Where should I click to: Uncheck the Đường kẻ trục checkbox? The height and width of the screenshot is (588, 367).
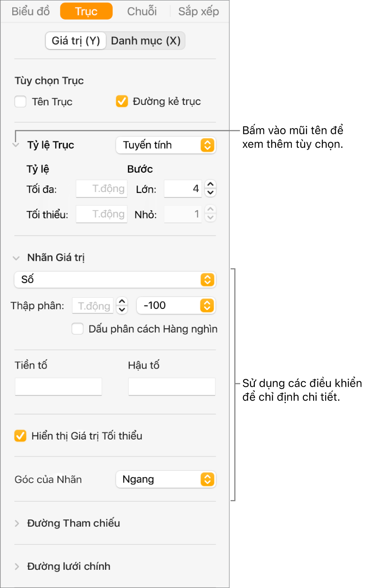[x=122, y=101]
